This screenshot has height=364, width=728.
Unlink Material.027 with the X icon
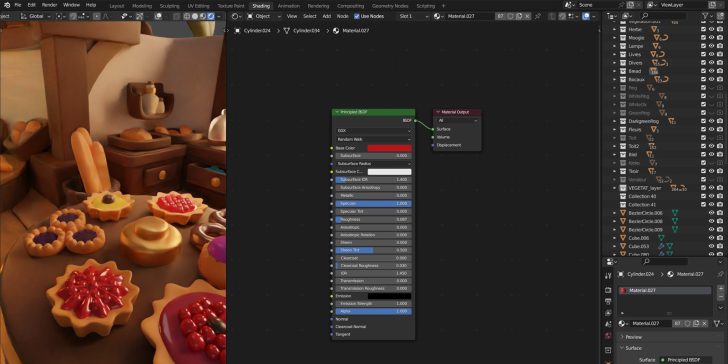pyautogui.click(x=704, y=323)
